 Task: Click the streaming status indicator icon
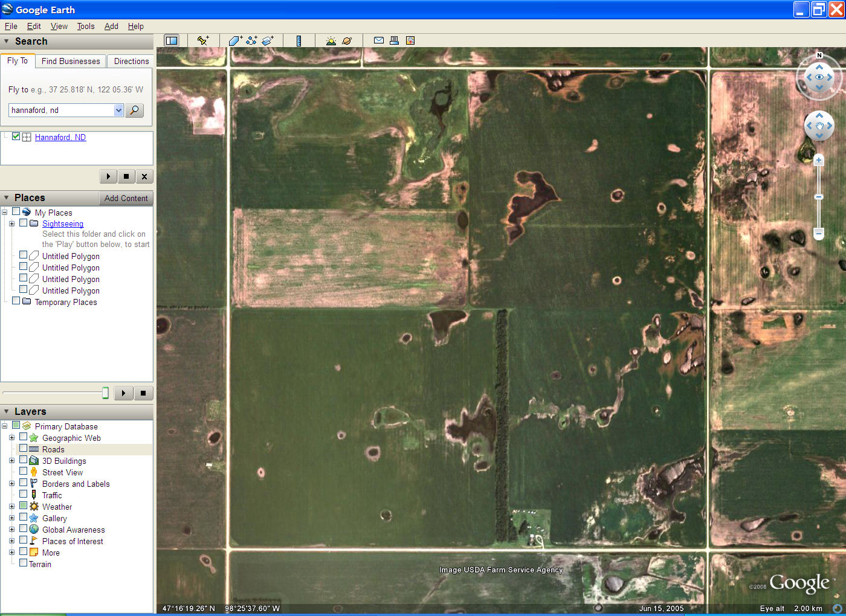click(837, 608)
